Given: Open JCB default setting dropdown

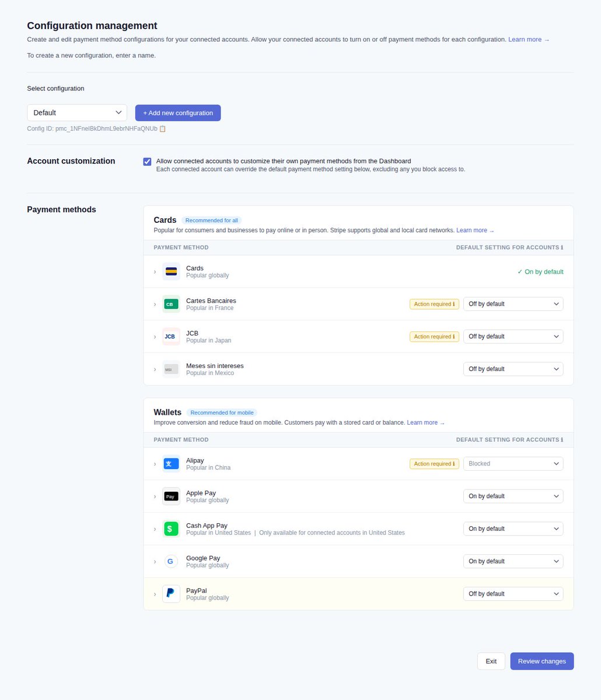Looking at the screenshot, I should pyautogui.click(x=513, y=337).
